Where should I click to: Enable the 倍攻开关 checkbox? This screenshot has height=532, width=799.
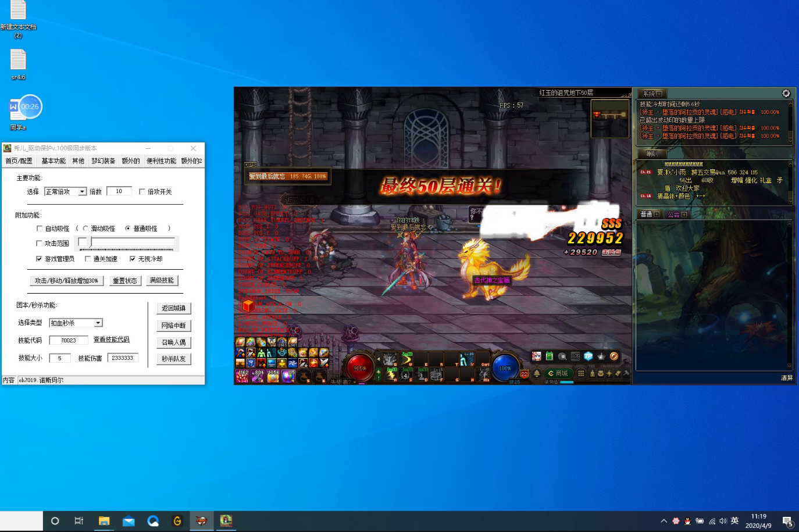(x=142, y=192)
